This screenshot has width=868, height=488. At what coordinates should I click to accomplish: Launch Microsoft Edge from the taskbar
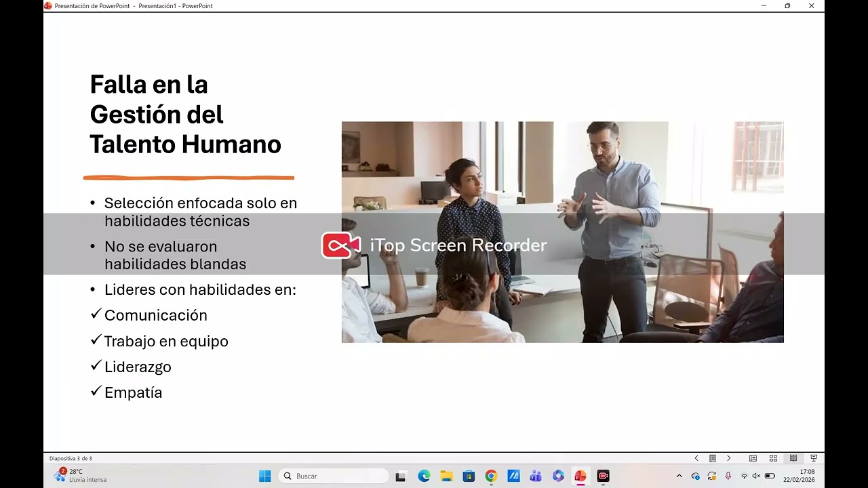click(x=424, y=476)
